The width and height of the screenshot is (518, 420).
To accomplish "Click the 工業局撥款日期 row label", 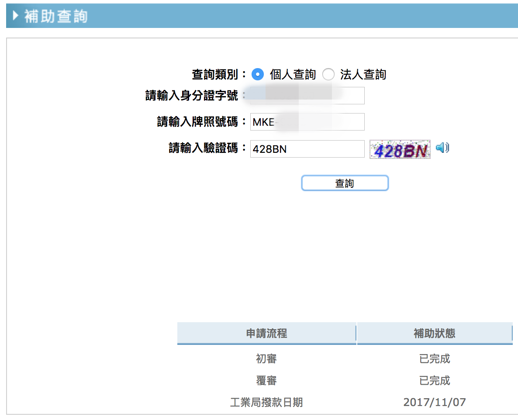I will 266,402.
